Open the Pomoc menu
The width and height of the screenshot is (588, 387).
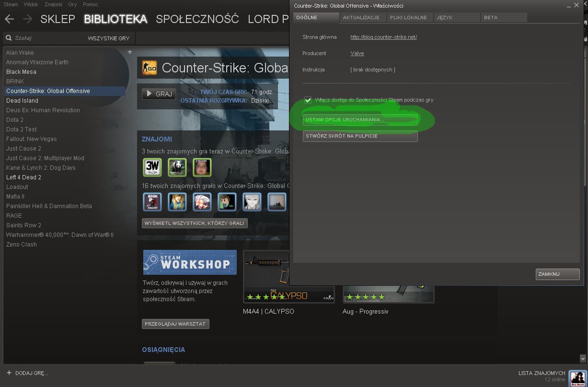click(91, 4)
